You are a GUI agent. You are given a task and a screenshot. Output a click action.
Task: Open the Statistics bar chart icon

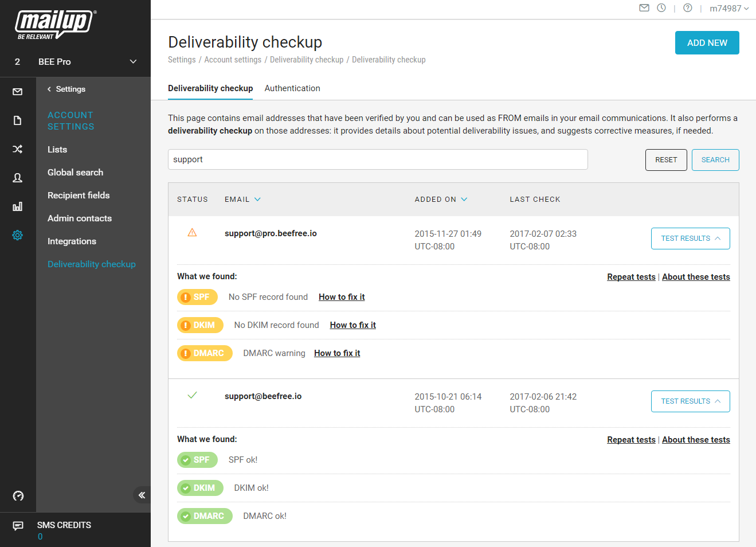pyautogui.click(x=18, y=206)
